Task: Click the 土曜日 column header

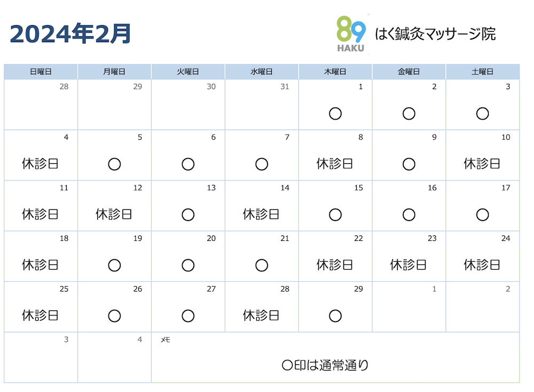Action: click(x=483, y=72)
